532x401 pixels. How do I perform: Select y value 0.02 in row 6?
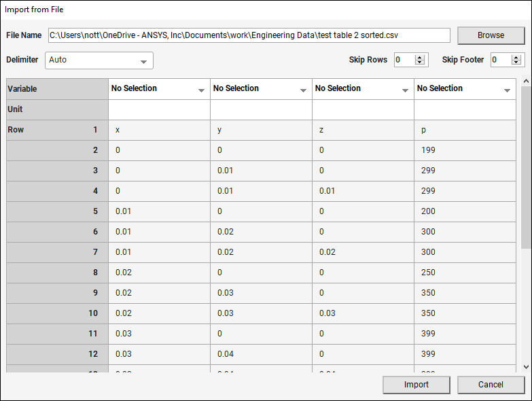point(261,232)
